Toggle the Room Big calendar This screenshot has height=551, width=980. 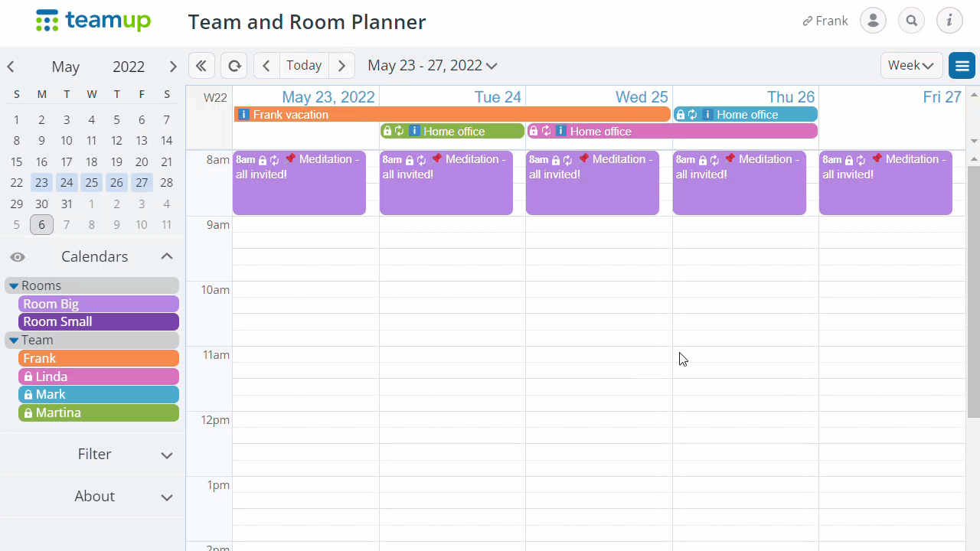pyautogui.click(x=98, y=304)
